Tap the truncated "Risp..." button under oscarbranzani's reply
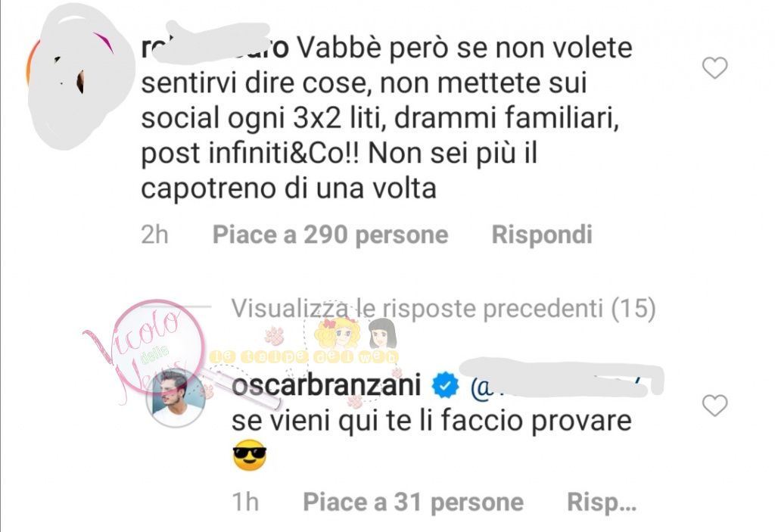This screenshot has height=532, width=775. pyautogui.click(x=602, y=502)
